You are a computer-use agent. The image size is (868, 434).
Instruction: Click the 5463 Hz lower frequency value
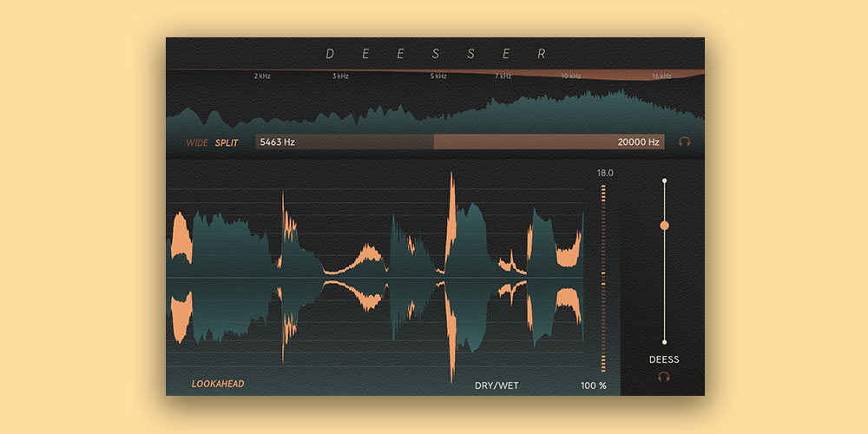pyautogui.click(x=278, y=141)
